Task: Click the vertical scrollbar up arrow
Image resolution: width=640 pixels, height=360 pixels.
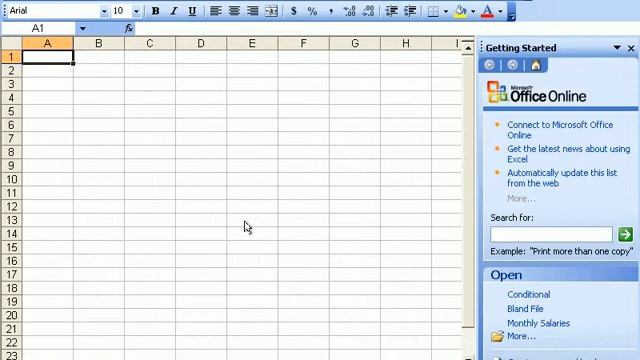Action: tap(468, 48)
